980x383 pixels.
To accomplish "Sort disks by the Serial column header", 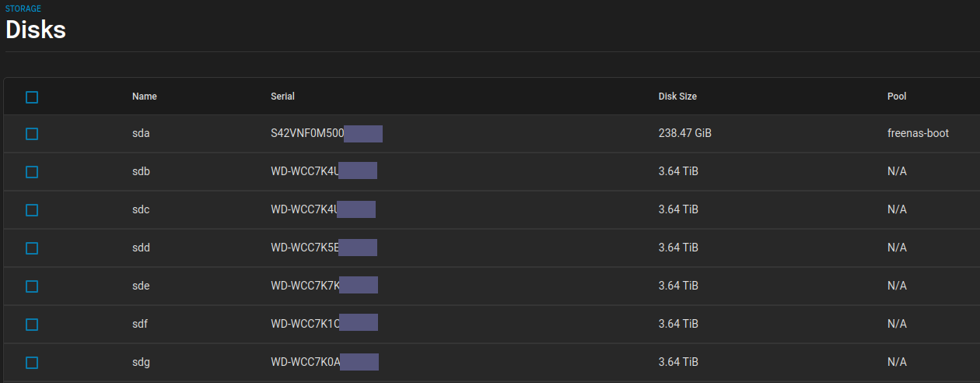I will (282, 97).
